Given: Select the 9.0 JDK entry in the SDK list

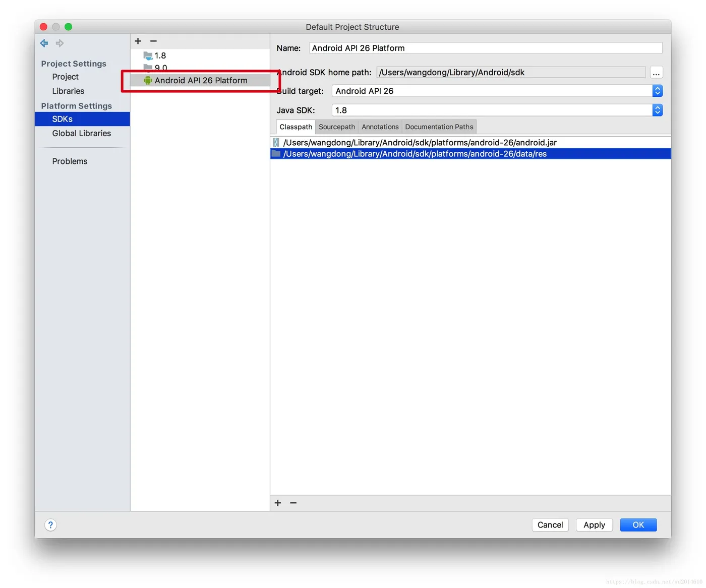Looking at the screenshot, I should pos(200,68).
